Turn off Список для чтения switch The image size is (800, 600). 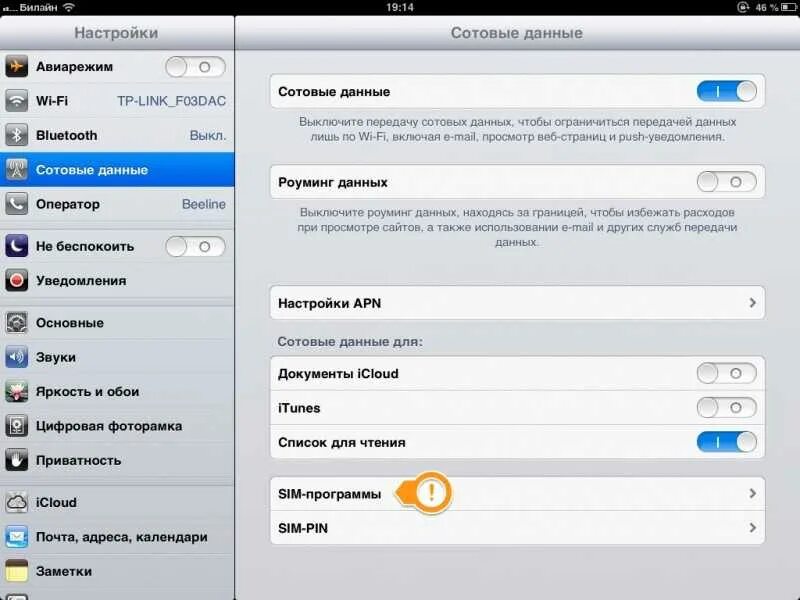(x=727, y=442)
